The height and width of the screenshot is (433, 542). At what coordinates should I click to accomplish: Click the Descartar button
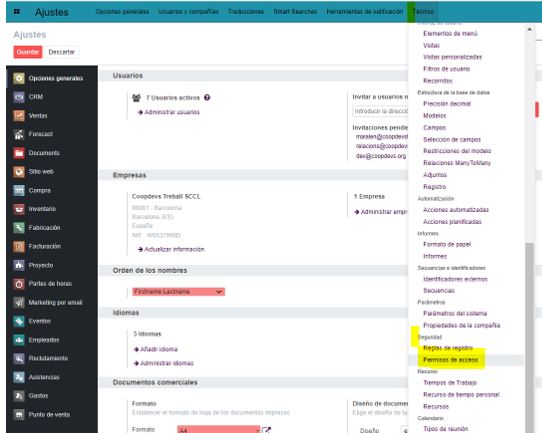pos(62,52)
